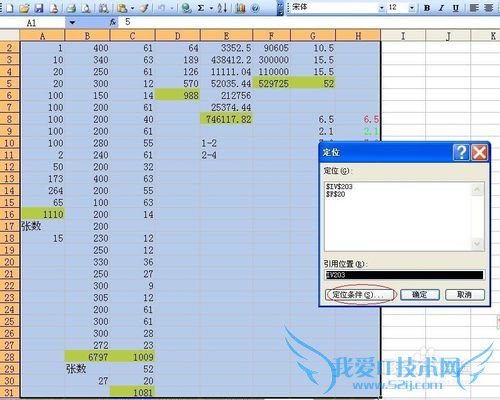500x400 pixels.
Task: Toggle Underline formatting
Action: point(456,8)
